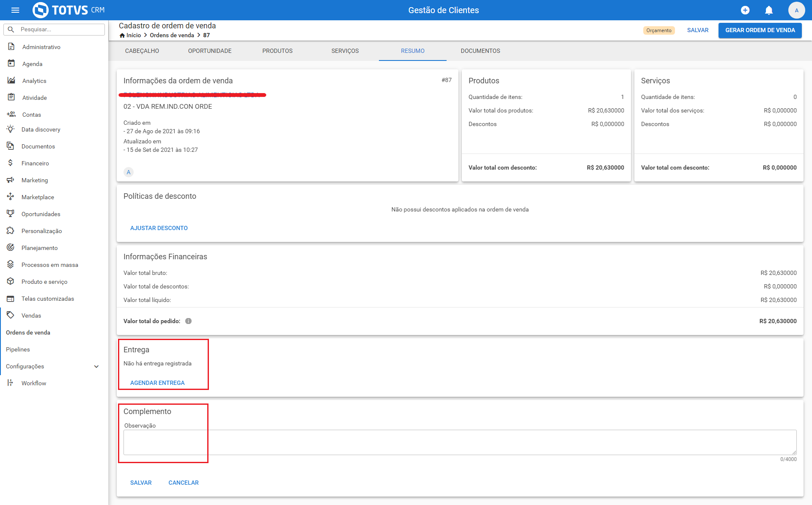Click the Marketplace sidebar label

tap(38, 197)
